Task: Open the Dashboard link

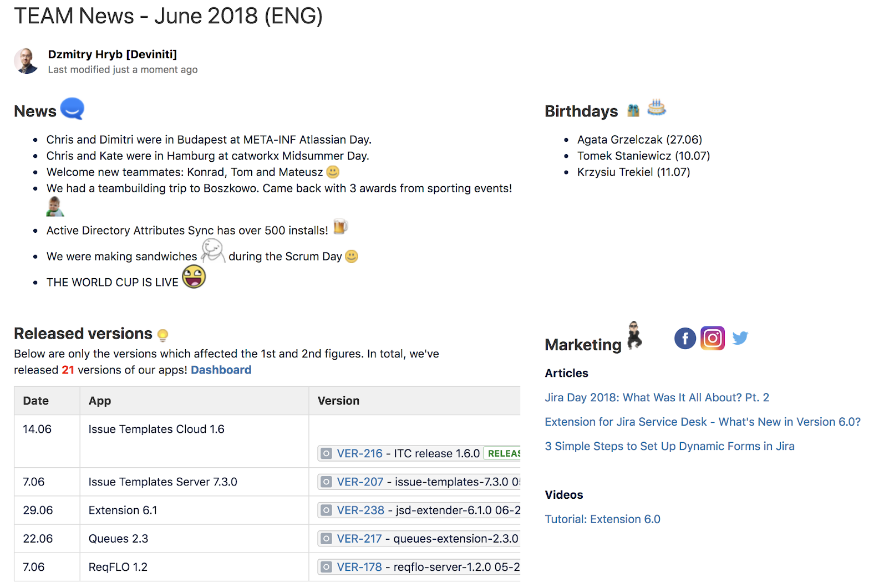Action: point(221,370)
